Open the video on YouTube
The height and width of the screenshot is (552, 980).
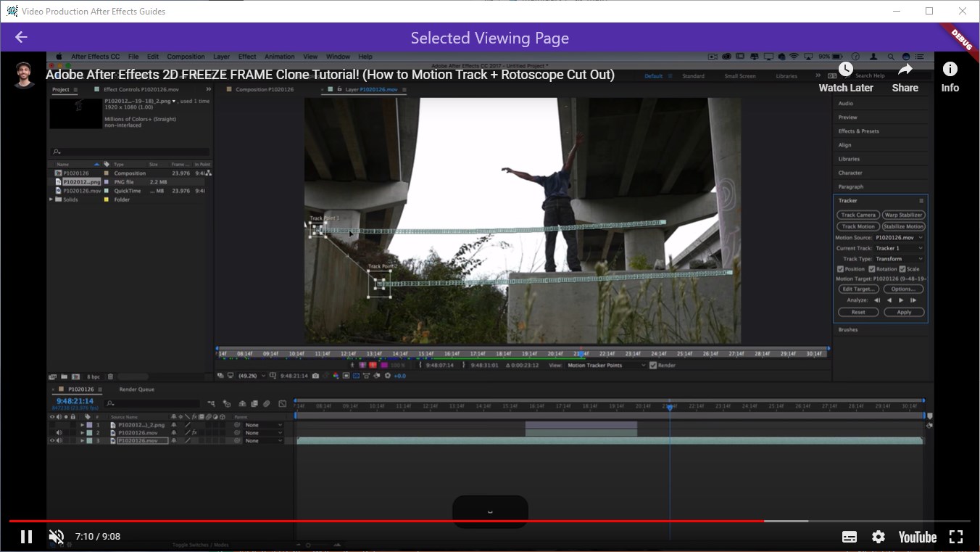(x=918, y=537)
